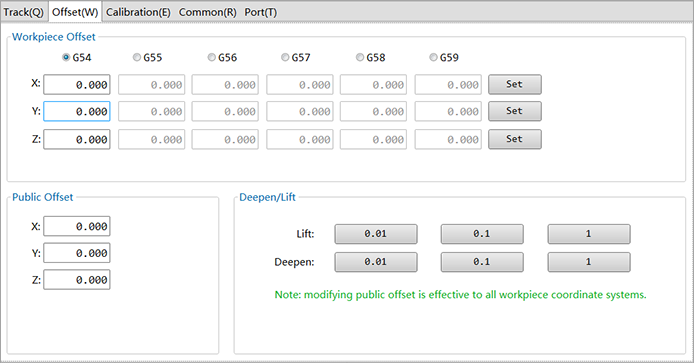This screenshot has height=363, width=694.
Task: Open the Calibration(E) tab
Action: click(x=138, y=12)
